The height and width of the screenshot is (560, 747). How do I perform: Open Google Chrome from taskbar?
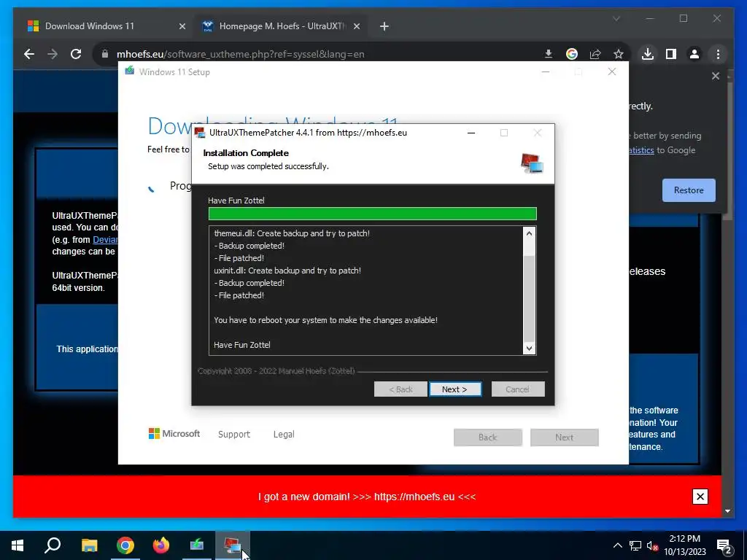tap(125, 545)
